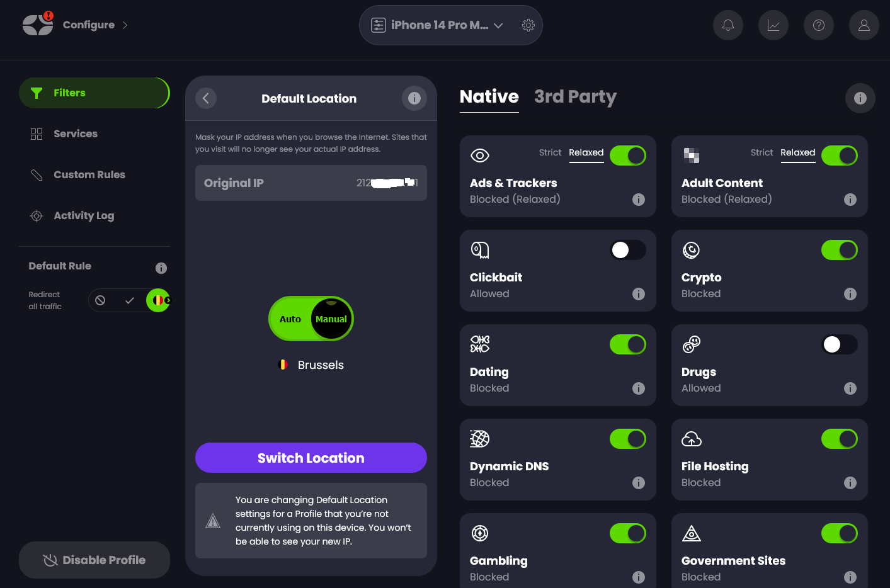Open the user account icon
The image size is (890, 588).
(864, 25)
